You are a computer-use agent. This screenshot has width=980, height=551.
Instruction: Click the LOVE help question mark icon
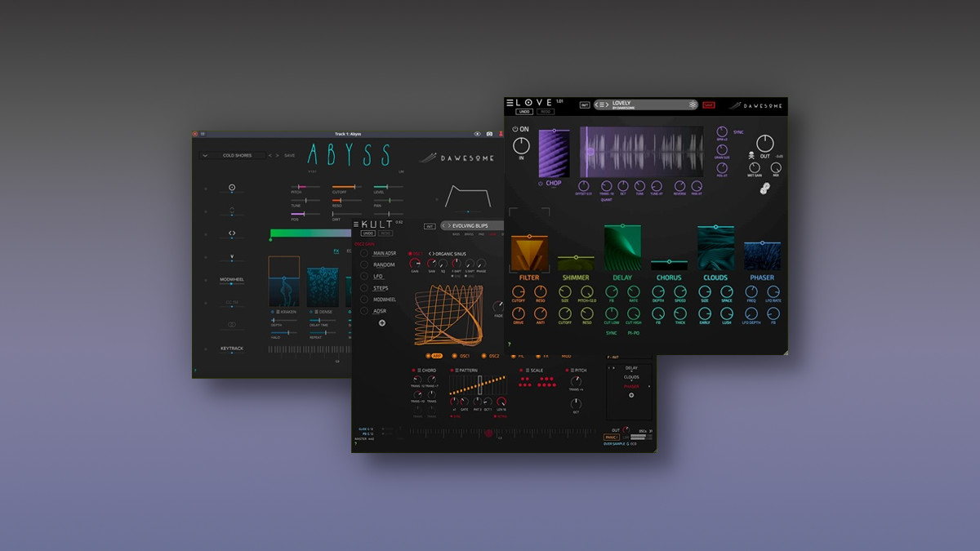point(510,344)
